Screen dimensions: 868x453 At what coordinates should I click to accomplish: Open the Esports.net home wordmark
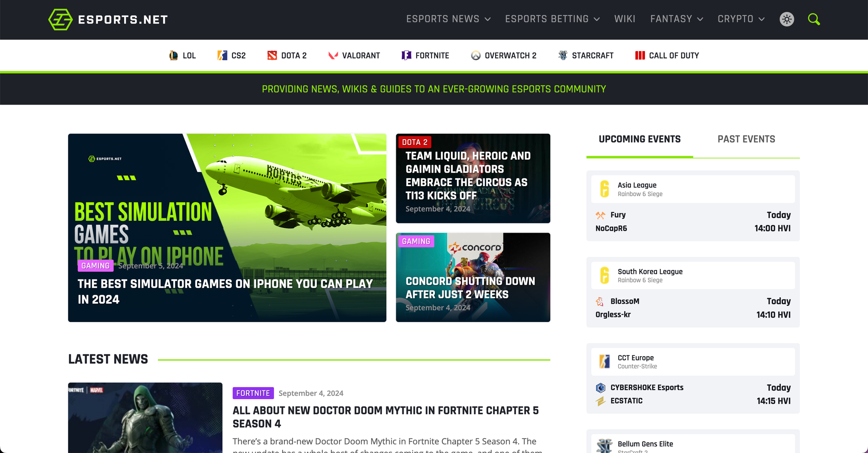(123, 20)
